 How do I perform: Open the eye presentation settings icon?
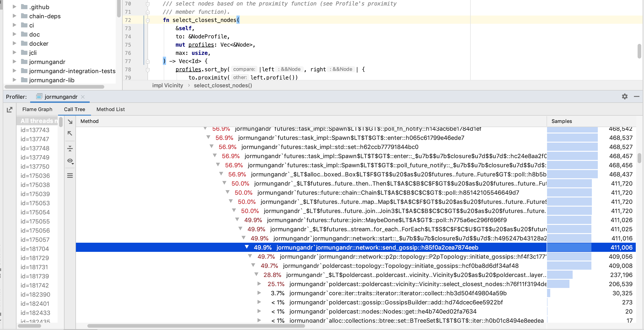coord(70,161)
